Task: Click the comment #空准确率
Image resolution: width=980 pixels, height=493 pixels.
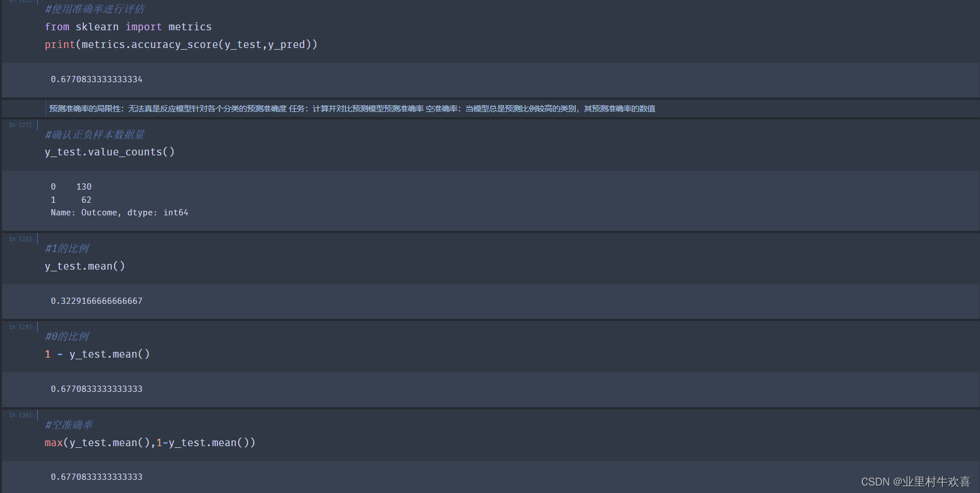Action: coord(68,425)
